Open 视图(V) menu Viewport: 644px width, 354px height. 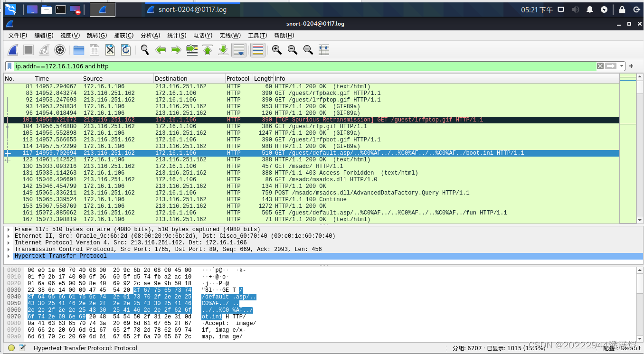[x=70, y=36]
